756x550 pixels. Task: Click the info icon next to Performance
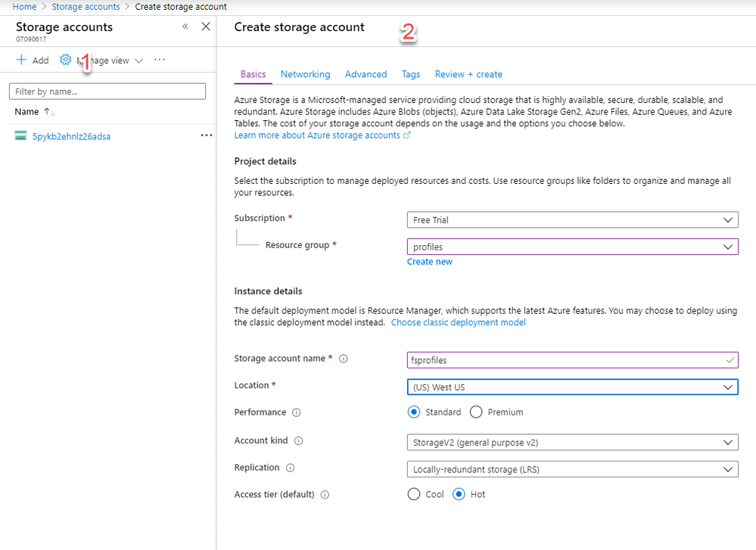[x=297, y=413]
